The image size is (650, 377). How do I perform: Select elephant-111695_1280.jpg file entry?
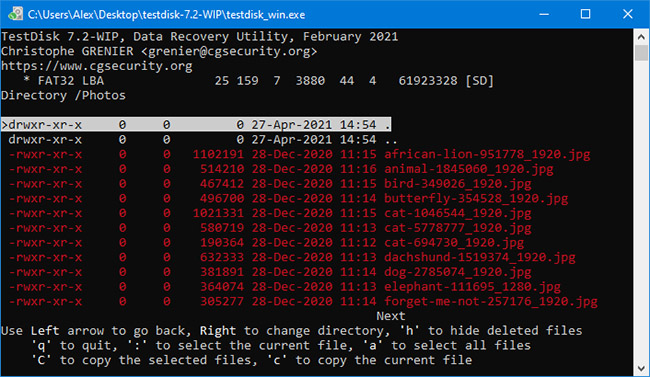point(285,287)
